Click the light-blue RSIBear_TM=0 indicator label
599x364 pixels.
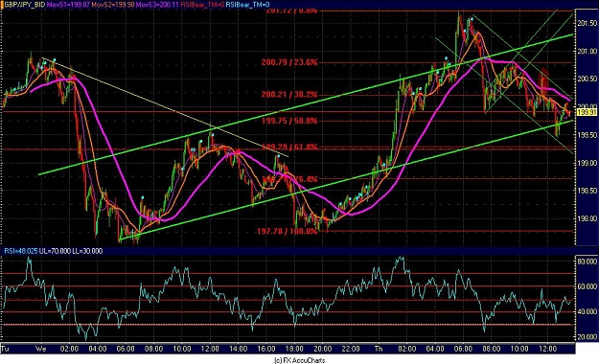[x=247, y=5]
